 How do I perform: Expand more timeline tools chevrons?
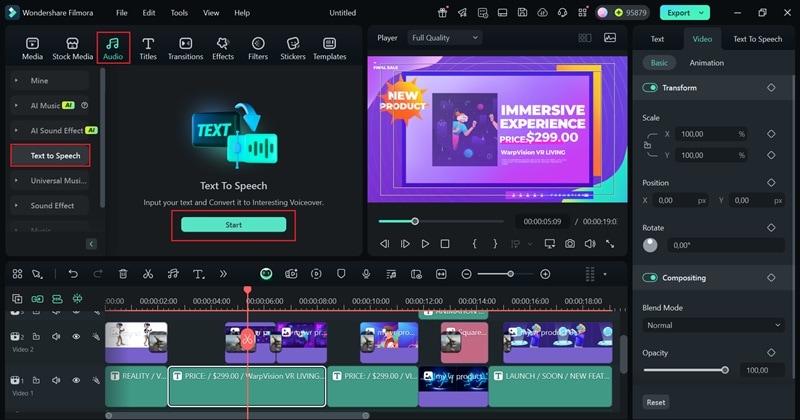223,274
